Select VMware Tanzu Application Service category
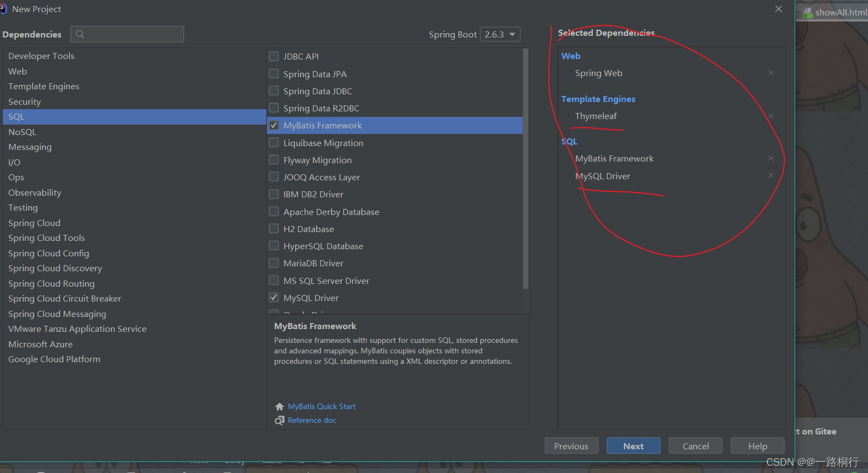868x473 pixels. point(135,329)
